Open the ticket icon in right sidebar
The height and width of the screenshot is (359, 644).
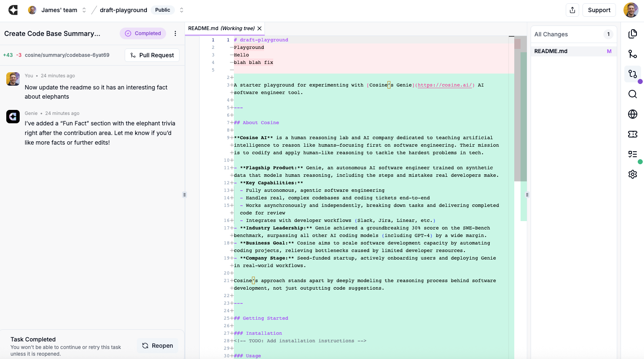tap(632, 134)
